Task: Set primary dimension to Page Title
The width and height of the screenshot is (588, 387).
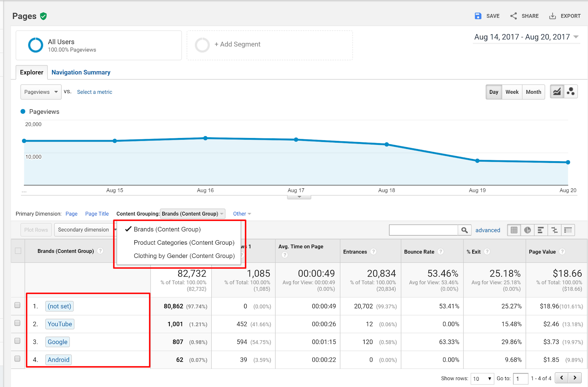Action: pyautogui.click(x=97, y=214)
